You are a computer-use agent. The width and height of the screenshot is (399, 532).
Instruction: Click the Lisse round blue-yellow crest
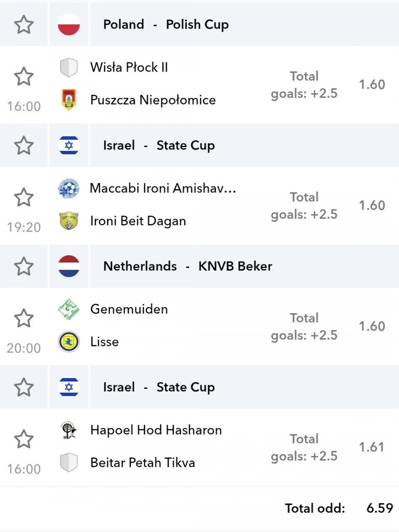point(69,342)
